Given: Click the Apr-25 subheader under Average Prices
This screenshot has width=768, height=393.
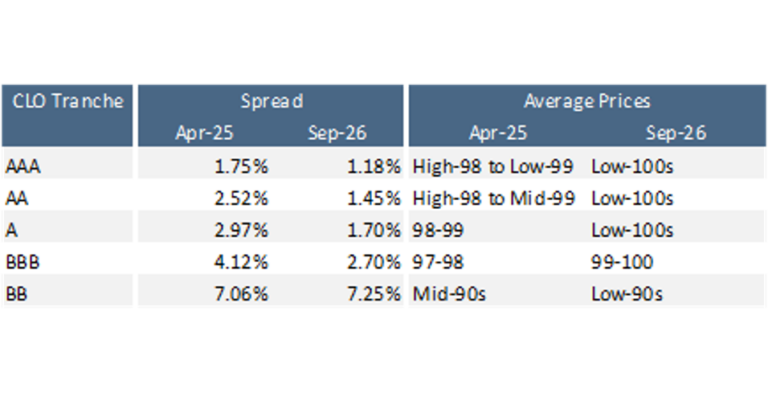Looking at the screenshot, I should point(498,133).
